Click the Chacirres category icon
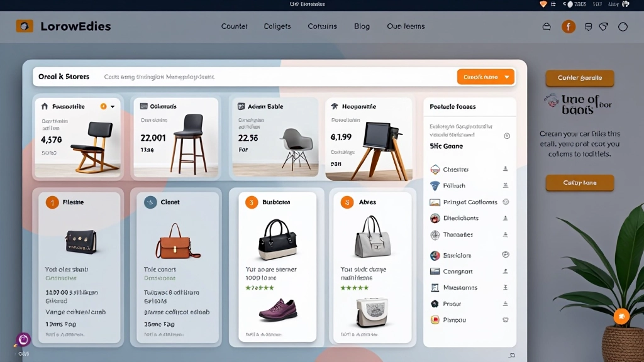 (435, 169)
